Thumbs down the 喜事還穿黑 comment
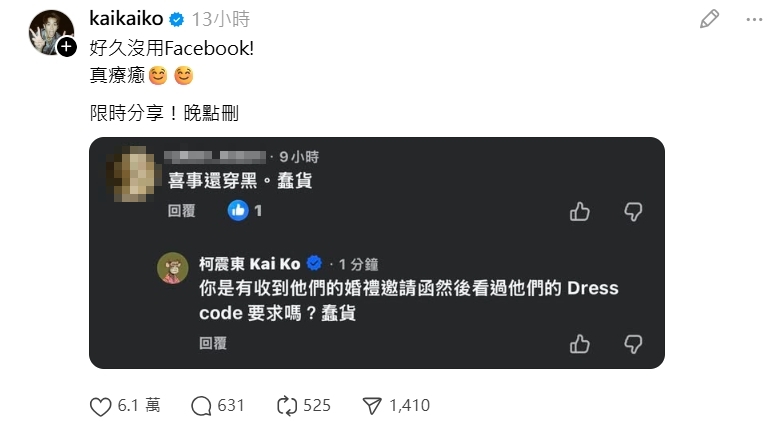This screenshot has height=429, width=779. tap(633, 212)
